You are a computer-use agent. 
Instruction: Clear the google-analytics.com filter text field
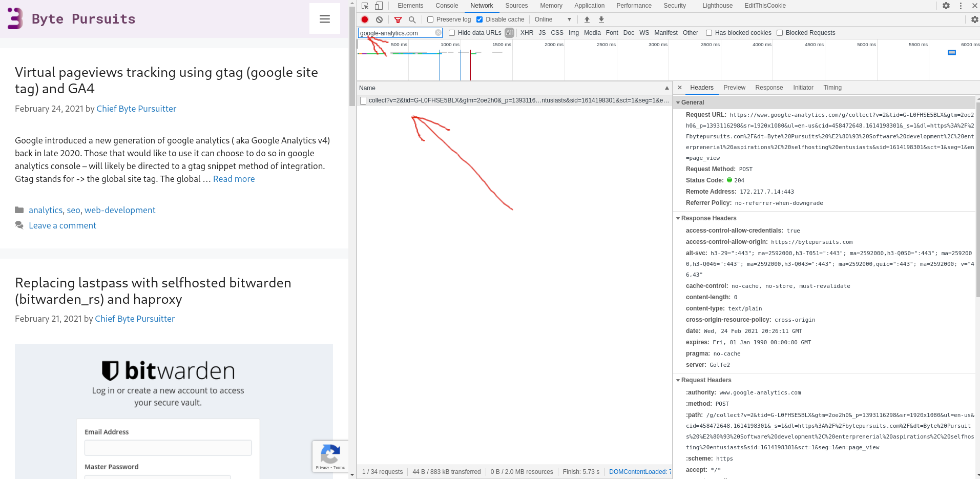(438, 32)
